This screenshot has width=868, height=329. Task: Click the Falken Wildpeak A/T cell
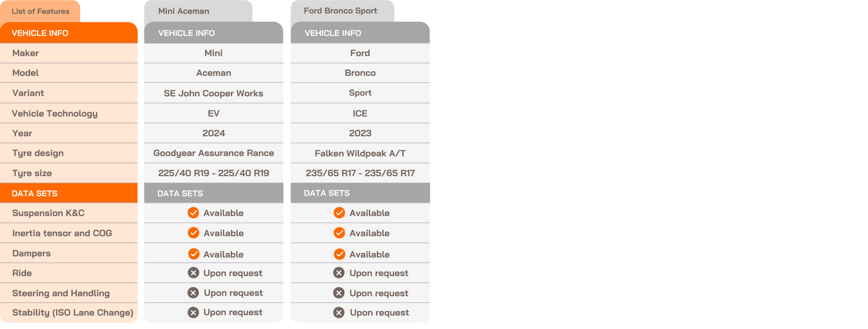point(360,153)
